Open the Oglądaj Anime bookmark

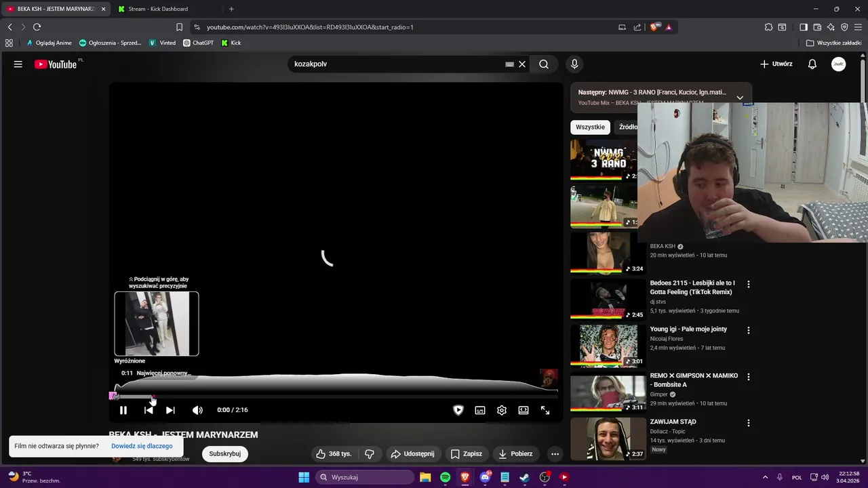pyautogui.click(x=49, y=43)
